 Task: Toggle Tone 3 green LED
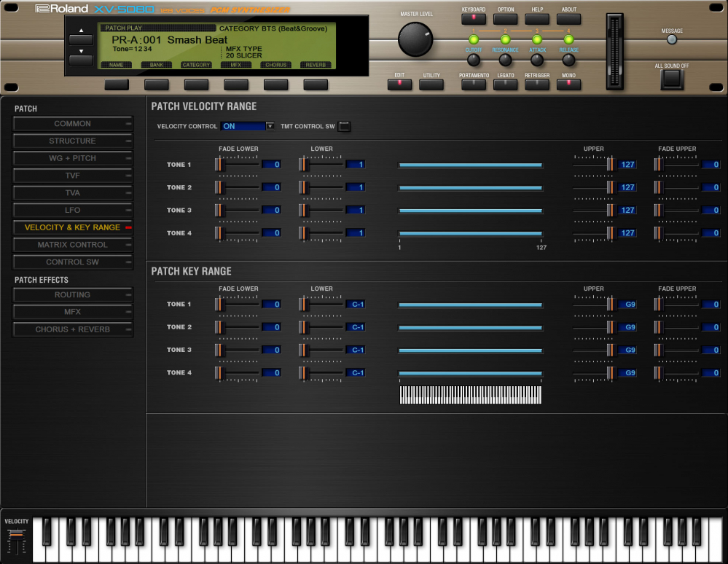point(537,39)
